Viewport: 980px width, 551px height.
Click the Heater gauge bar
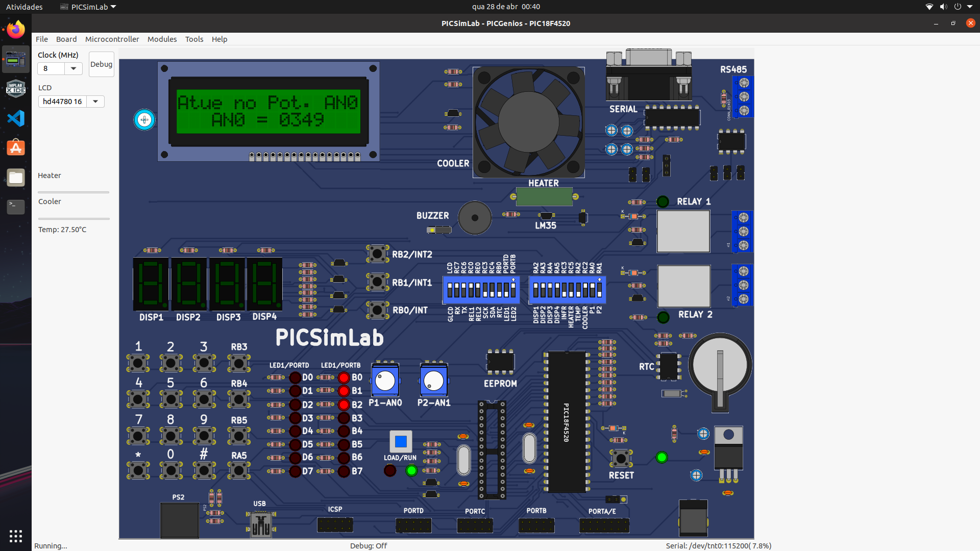(x=73, y=192)
